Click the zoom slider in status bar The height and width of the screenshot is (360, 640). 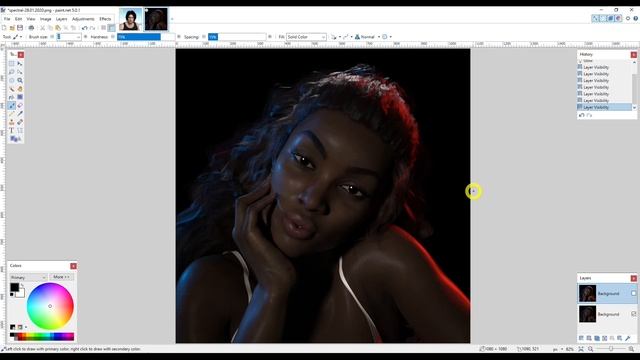pyautogui.click(x=611, y=349)
